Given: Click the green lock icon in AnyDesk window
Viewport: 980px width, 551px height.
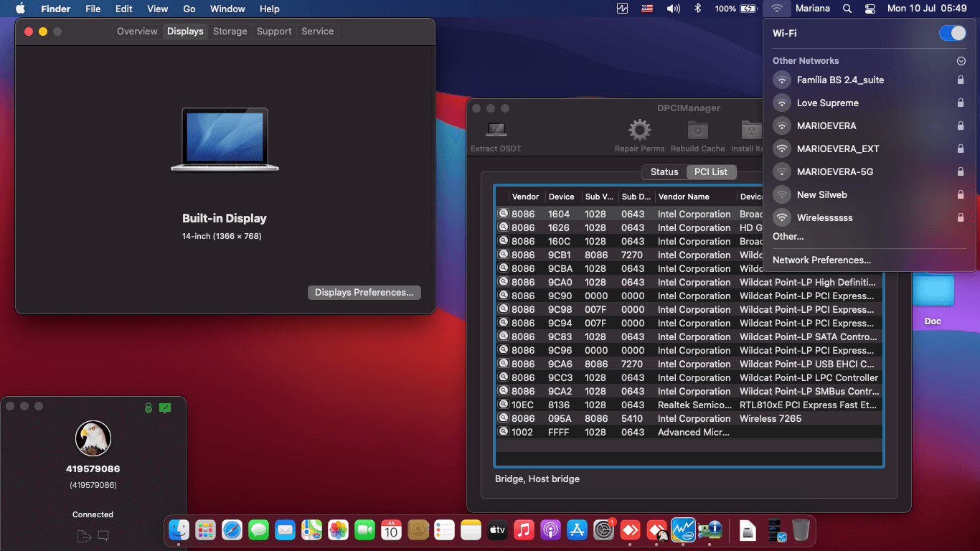Looking at the screenshot, I should pyautogui.click(x=148, y=408).
